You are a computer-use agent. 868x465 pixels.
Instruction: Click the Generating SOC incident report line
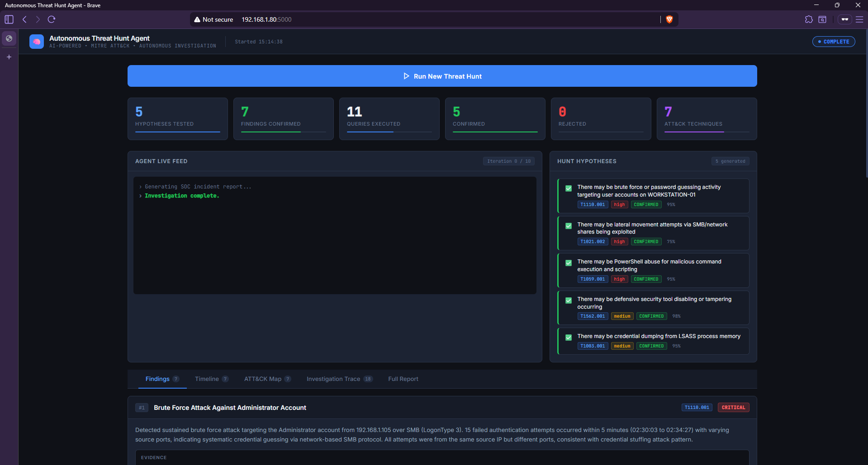click(198, 187)
